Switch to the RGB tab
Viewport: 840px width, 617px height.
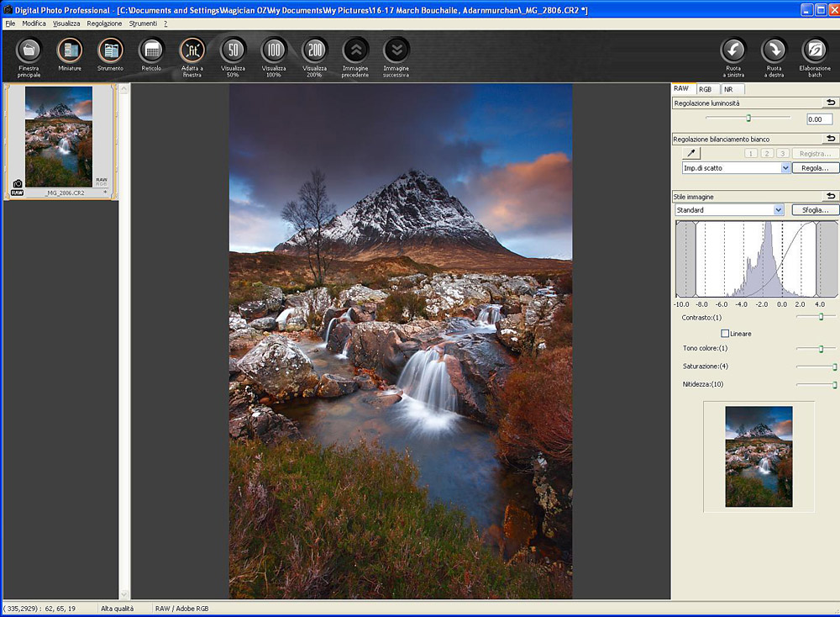(x=705, y=89)
